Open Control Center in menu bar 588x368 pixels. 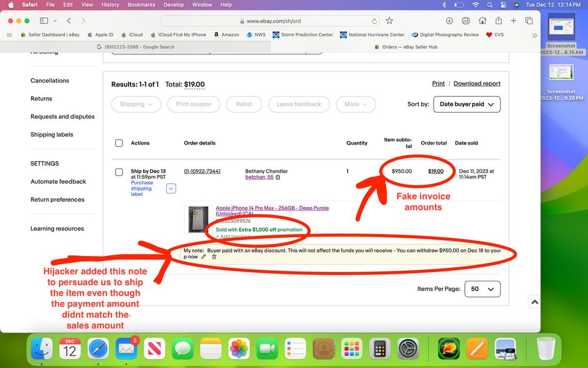pos(503,5)
